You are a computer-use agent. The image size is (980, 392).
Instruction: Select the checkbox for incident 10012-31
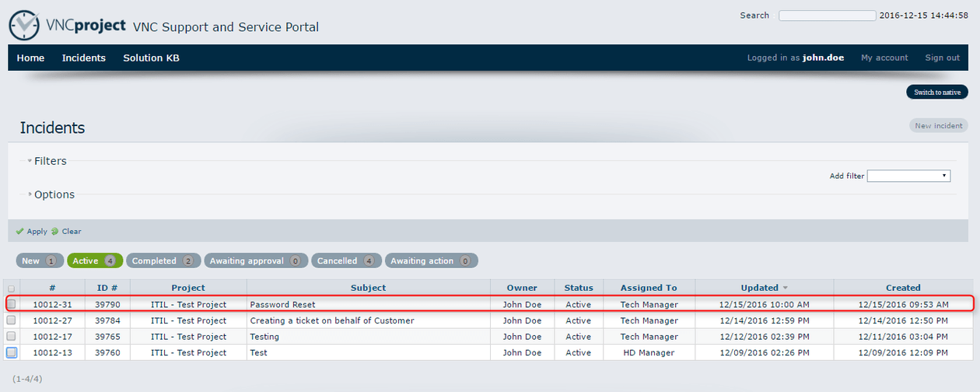pyautogui.click(x=12, y=304)
